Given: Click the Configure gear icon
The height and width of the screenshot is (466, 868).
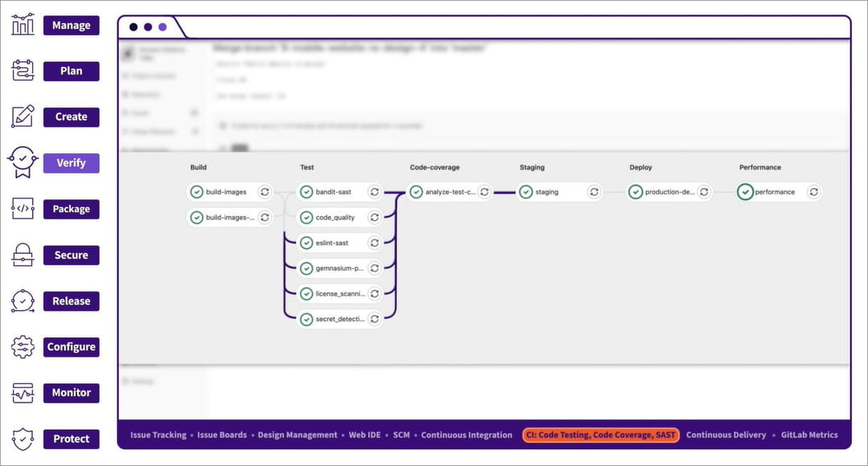Looking at the screenshot, I should (x=23, y=347).
